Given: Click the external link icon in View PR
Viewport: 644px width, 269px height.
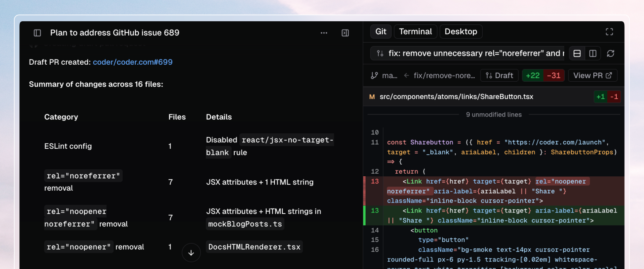Looking at the screenshot, I should click(609, 75).
